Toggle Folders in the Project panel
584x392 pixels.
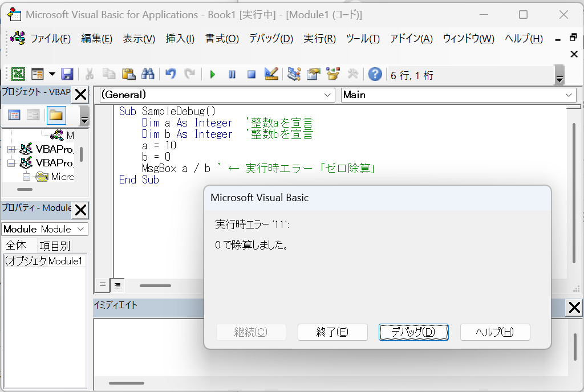tap(56, 115)
